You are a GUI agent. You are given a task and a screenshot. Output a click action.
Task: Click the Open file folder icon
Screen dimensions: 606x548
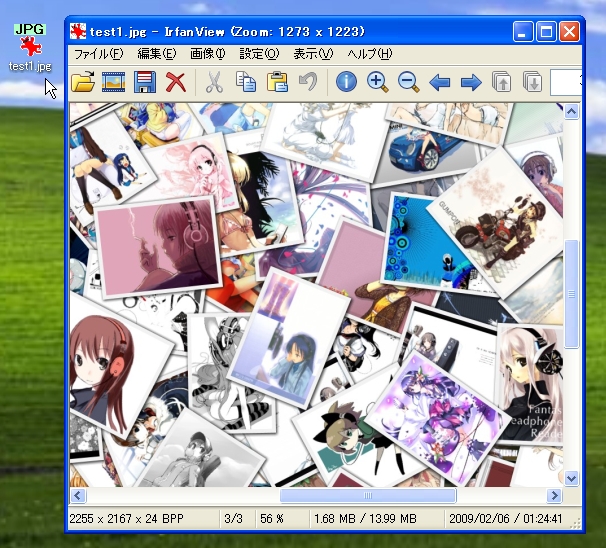[x=83, y=82]
